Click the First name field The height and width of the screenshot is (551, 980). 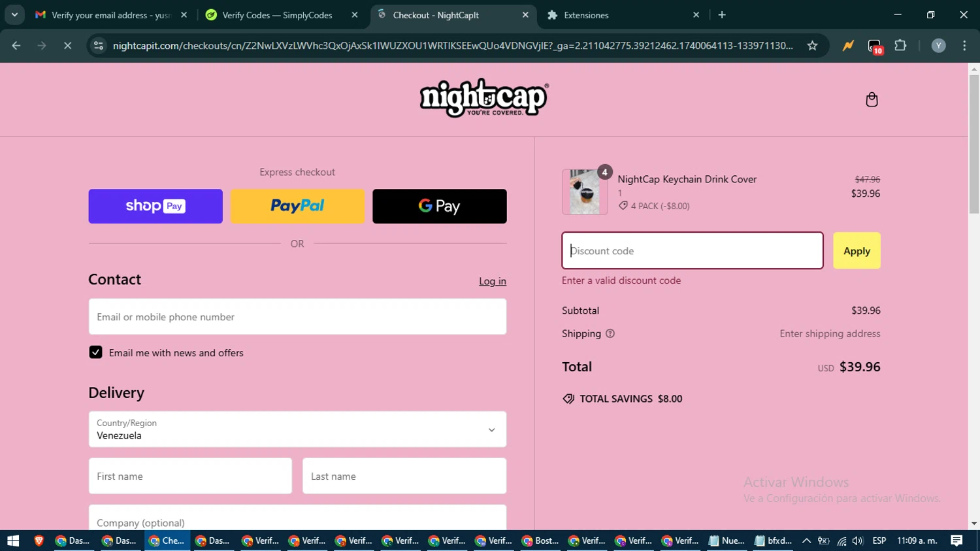pyautogui.click(x=190, y=476)
